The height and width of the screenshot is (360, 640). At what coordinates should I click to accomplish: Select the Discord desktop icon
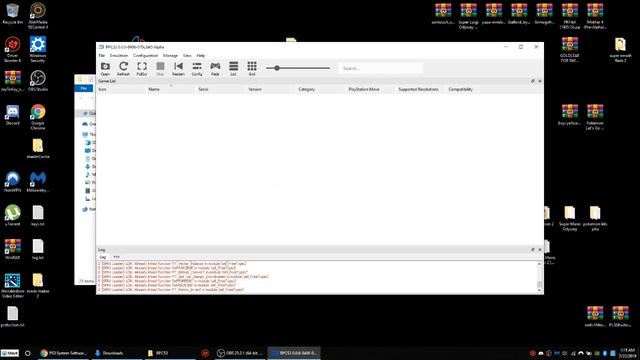[x=12, y=115]
